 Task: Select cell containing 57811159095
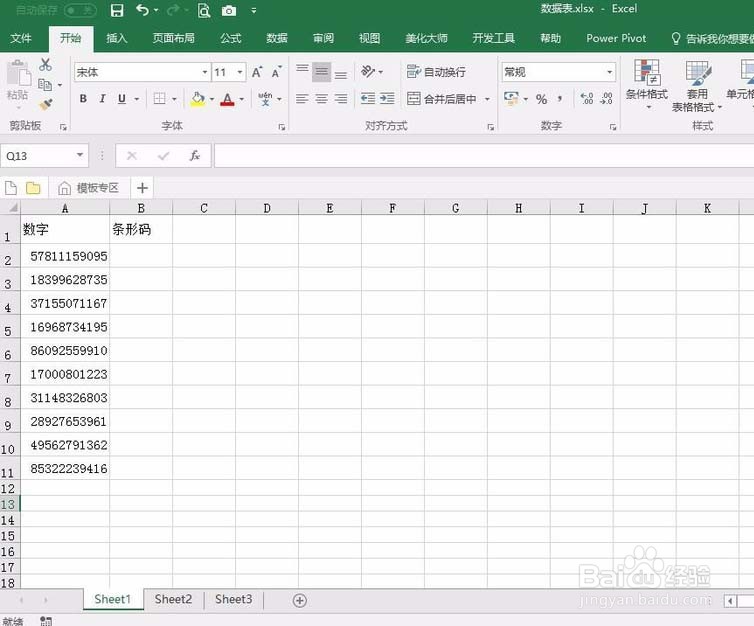(65, 255)
